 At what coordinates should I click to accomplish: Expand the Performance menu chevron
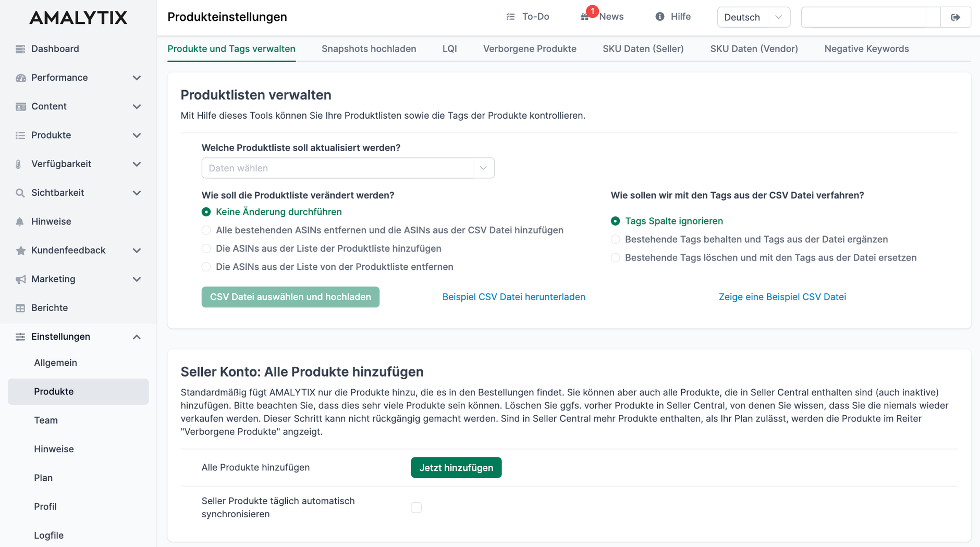(137, 78)
